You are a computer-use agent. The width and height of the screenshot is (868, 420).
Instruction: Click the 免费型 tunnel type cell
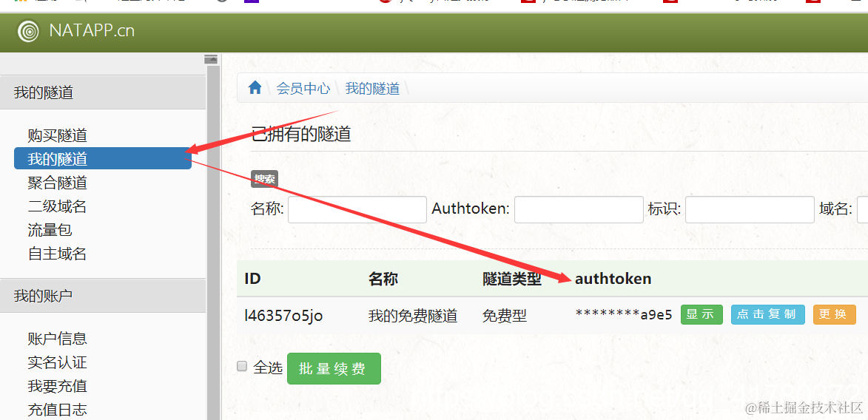505,316
